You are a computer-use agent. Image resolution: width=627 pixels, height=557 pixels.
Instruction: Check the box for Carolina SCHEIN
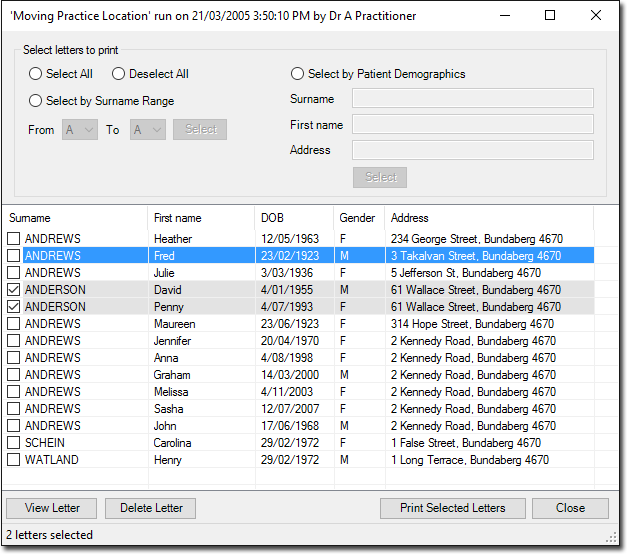(x=14, y=443)
